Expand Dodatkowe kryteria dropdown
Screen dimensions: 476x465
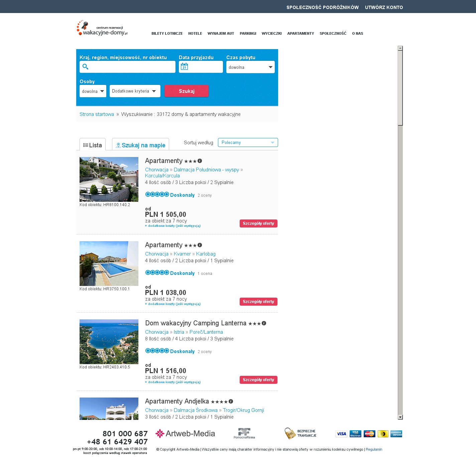tap(135, 91)
